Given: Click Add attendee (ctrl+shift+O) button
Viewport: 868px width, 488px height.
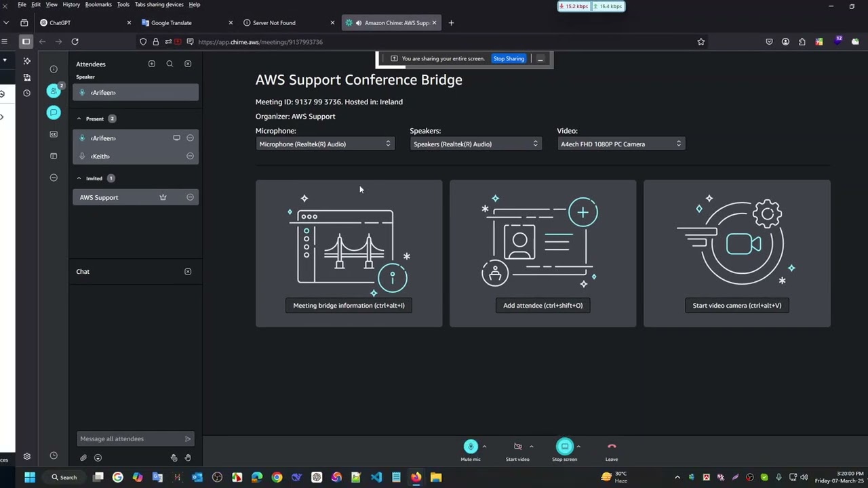Looking at the screenshot, I should pyautogui.click(x=542, y=306).
